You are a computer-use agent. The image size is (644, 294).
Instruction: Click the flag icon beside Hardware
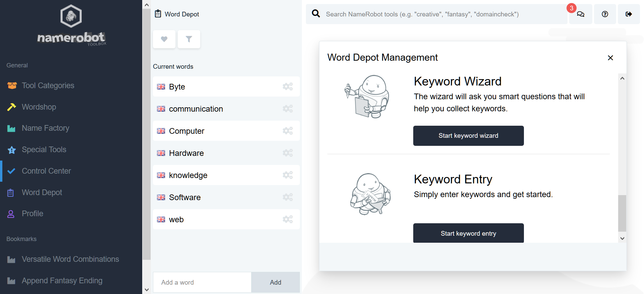pos(161,153)
